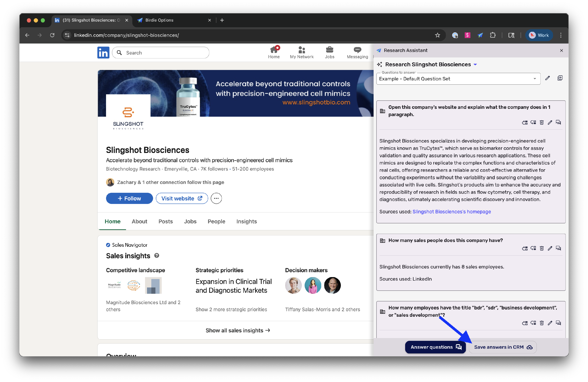This screenshot has height=382, width=588.
Task: Delete the company website question
Action: (x=542, y=123)
